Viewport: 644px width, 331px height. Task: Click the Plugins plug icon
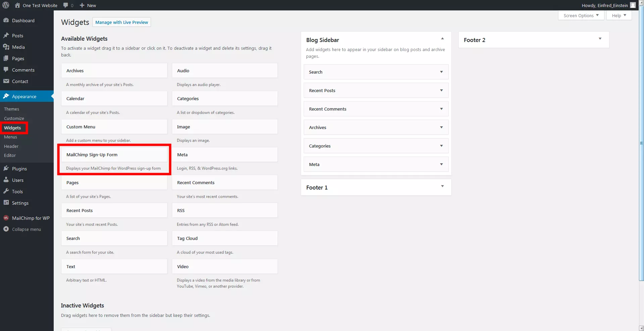point(6,169)
